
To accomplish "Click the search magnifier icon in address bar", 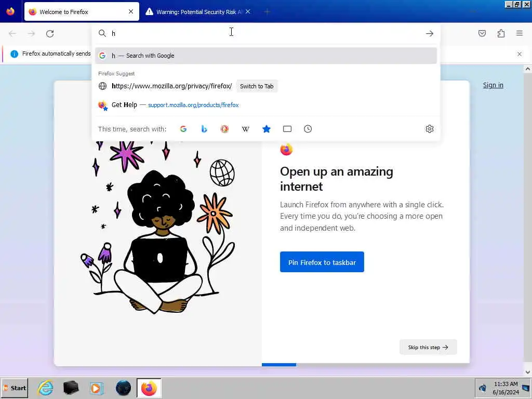I will point(102,33).
